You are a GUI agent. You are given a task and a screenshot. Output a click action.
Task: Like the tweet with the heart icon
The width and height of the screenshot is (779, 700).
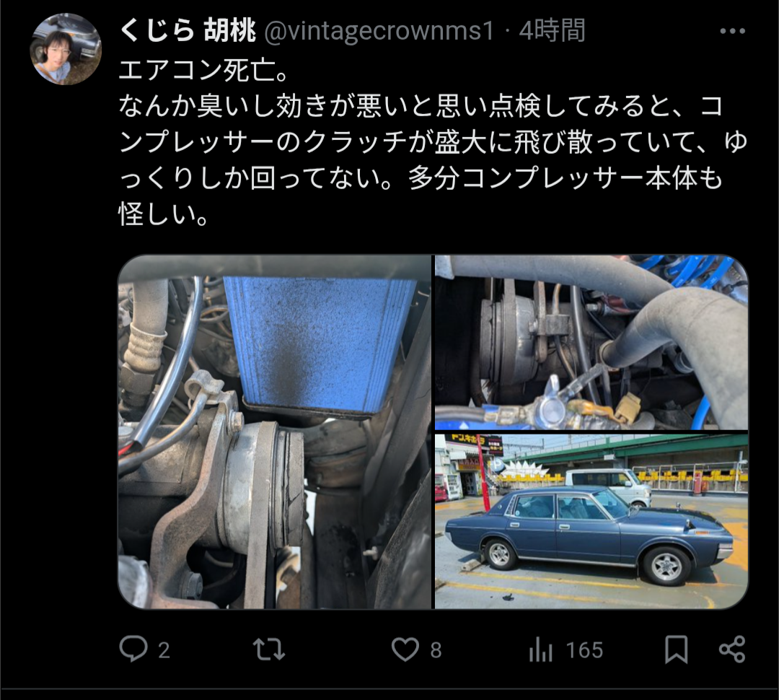click(x=405, y=649)
